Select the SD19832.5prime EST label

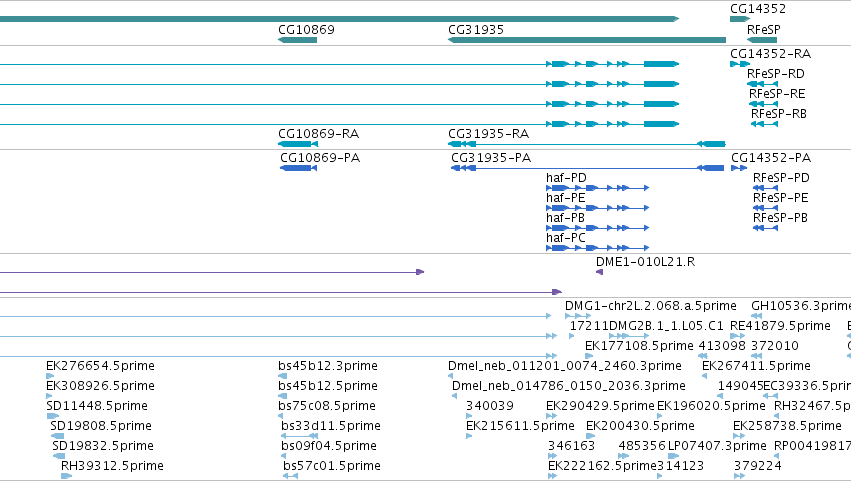pyautogui.click(x=103, y=446)
